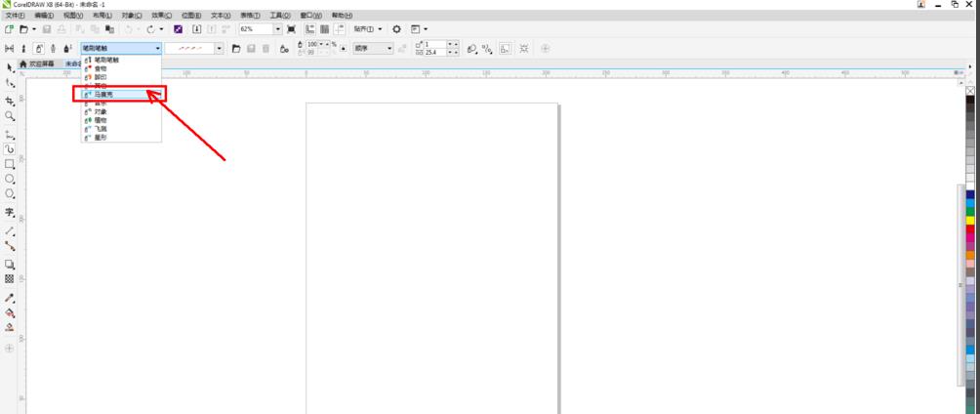Switch to Brush stroke mode
Viewport: 980px width, 414px height.
point(23,48)
